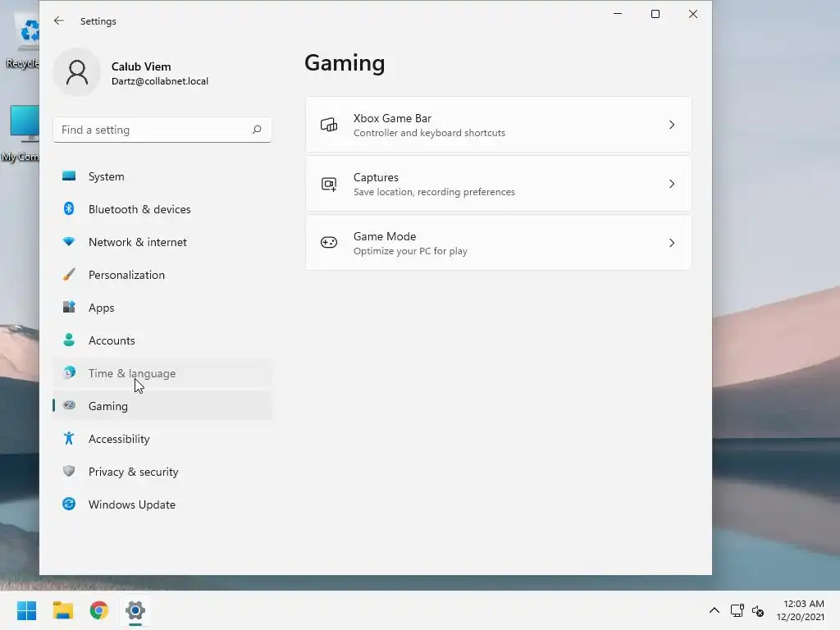This screenshot has height=630, width=840.
Task: Click the Game Mode controller icon
Action: pos(329,243)
